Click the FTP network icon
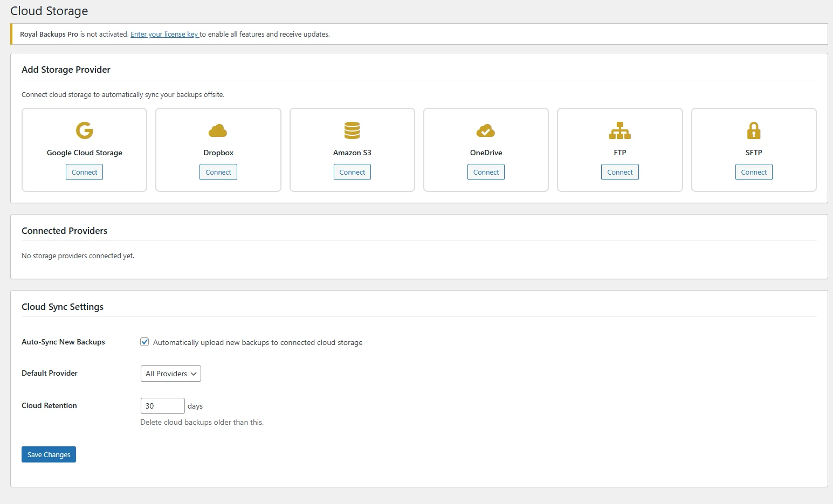Image resolution: width=833 pixels, height=504 pixels. coord(619,130)
